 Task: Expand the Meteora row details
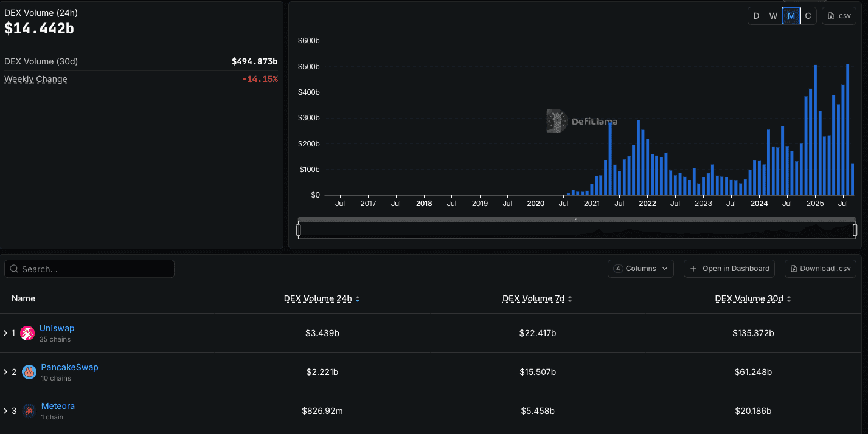6,410
